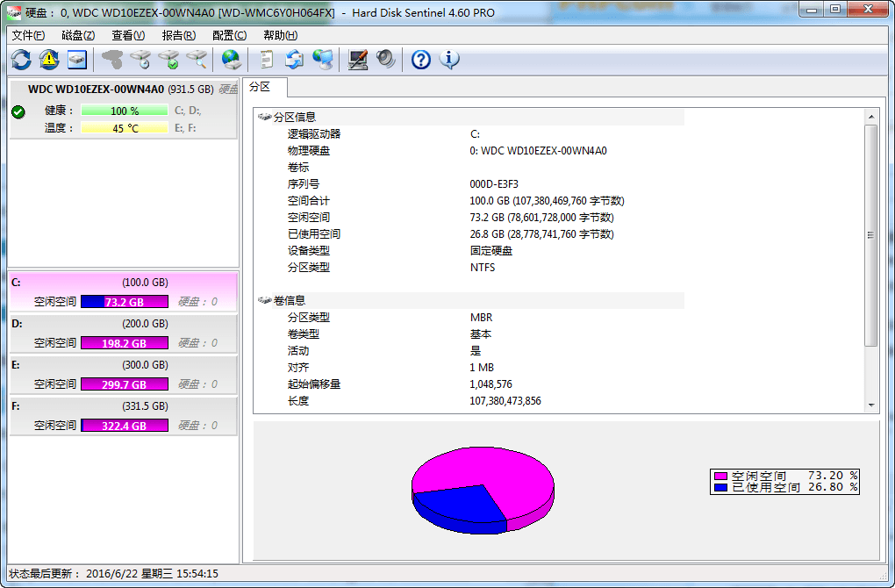Click the physical disk value 0: WDC WD10EZEX-00WN4A0
The image size is (895, 588).
tap(538, 151)
